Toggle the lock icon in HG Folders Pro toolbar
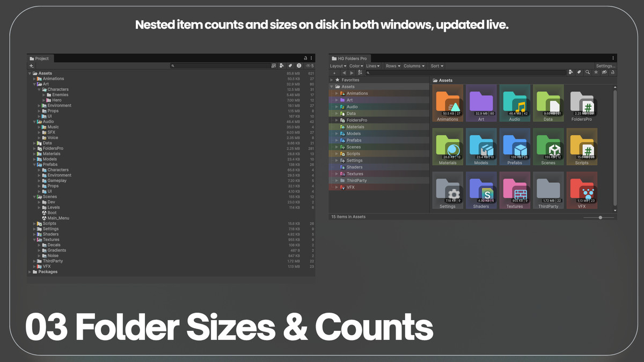Screen dimensions: 644x362 coord(612,72)
